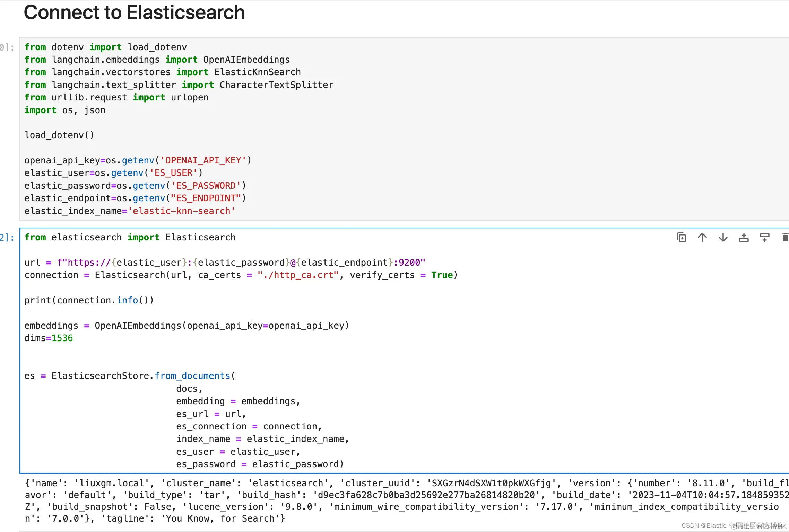Duplicate the active Elasticsearch cell
Viewport: 789px width, 532px height.
point(682,238)
